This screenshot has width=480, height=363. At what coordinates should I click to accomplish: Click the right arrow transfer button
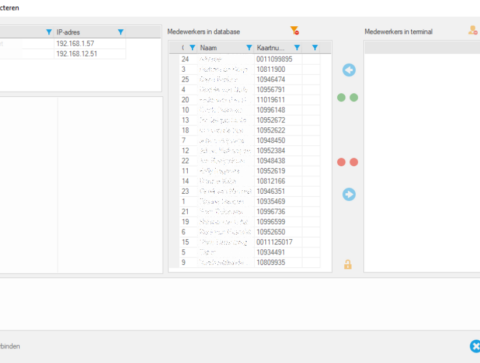click(x=349, y=194)
